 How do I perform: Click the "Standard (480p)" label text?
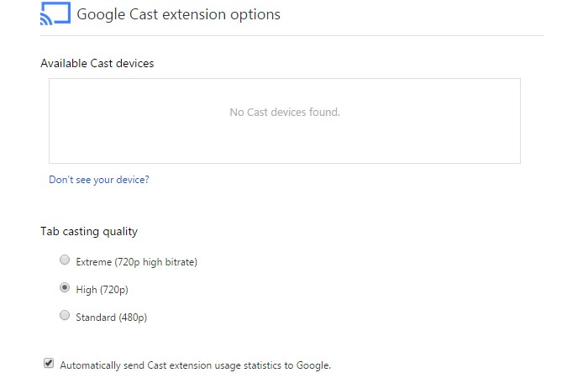point(111,318)
